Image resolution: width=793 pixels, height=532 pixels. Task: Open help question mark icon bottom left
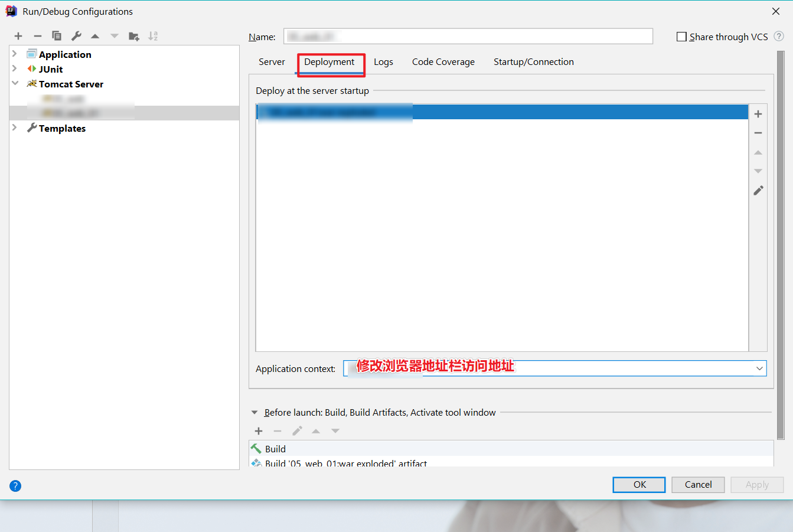15,486
